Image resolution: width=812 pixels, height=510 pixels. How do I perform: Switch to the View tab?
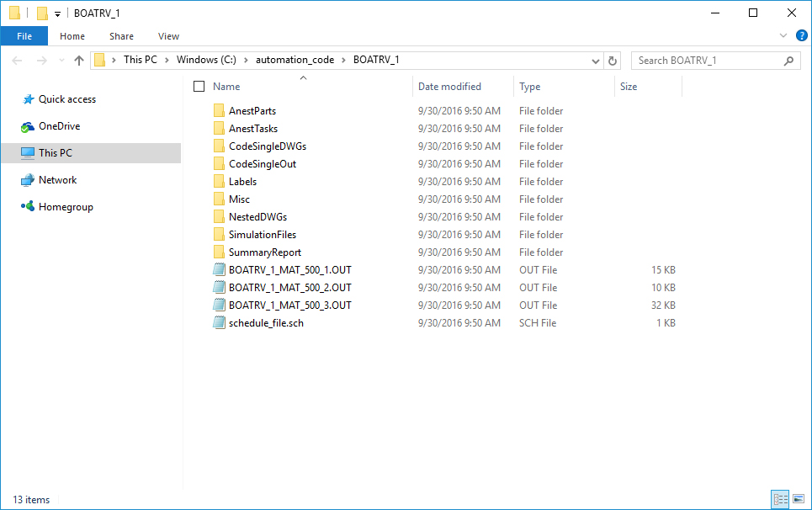pos(168,36)
